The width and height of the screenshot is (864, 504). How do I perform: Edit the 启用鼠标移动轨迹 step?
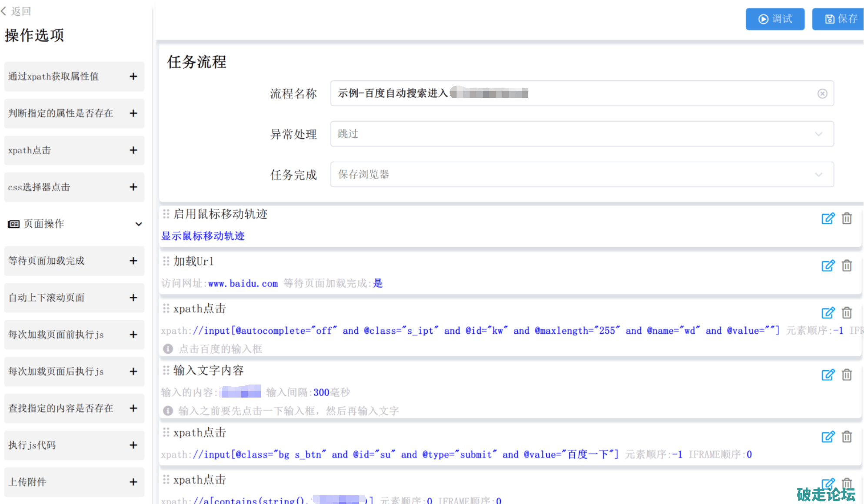[827, 218]
